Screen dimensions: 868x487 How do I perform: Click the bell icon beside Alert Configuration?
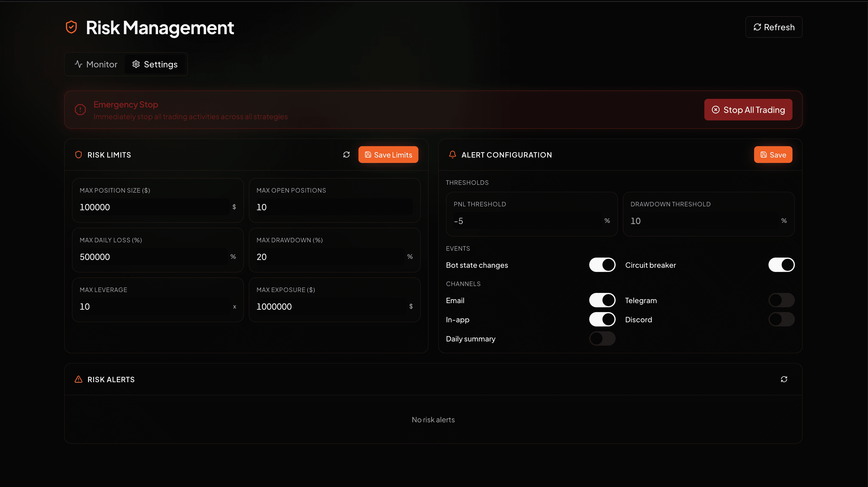pos(452,155)
